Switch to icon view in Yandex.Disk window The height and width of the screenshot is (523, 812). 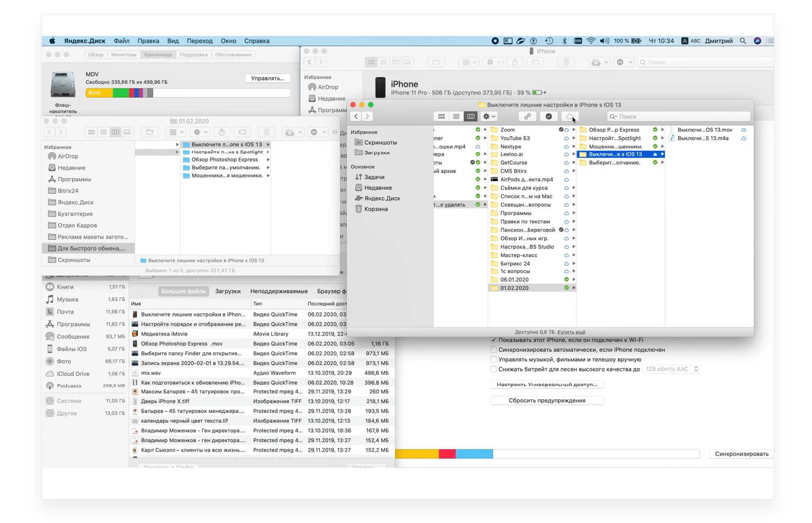click(441, 116)
